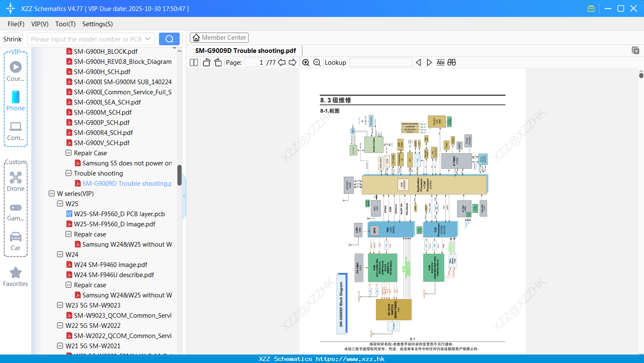Focus the model number search field

pos(86,39)
